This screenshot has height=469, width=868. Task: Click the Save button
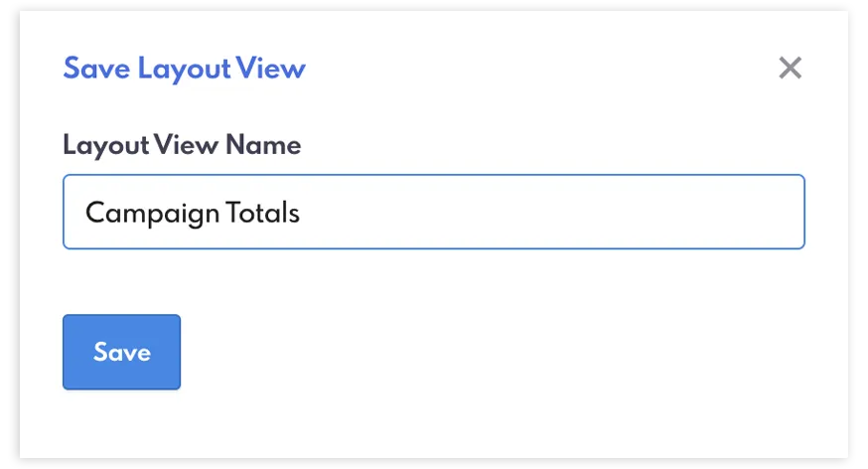click(x=121, y=352)
